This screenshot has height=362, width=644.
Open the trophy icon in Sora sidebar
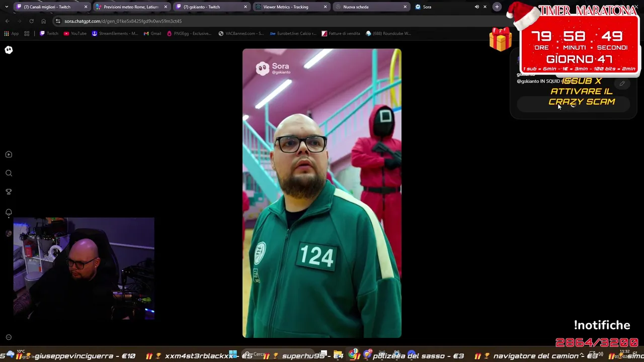pos(9,192)
